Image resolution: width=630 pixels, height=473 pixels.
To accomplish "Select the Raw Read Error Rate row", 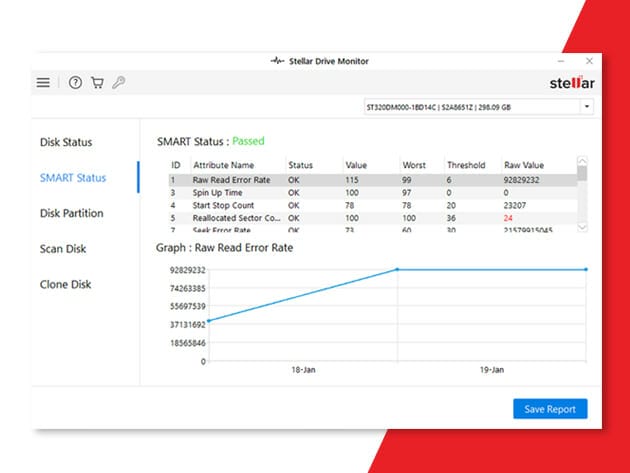I will pyautogui.click(x=232, y=180).
